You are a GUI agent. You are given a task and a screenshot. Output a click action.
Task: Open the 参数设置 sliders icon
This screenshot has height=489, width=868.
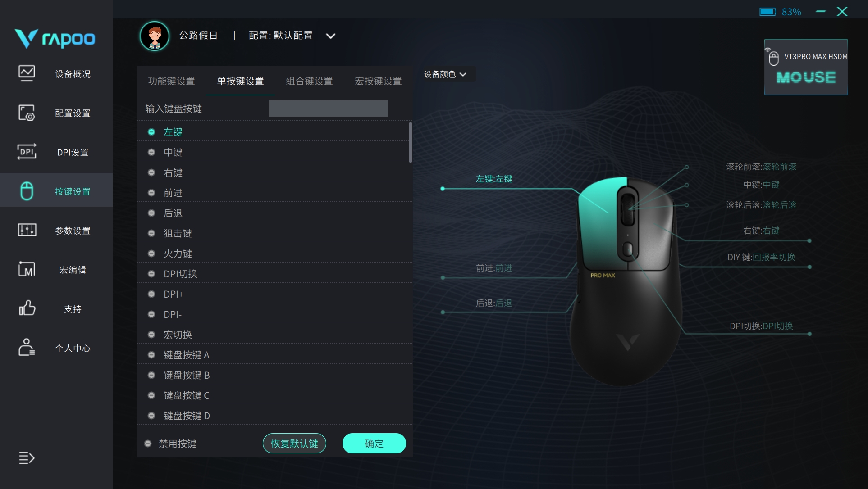coord(27,230)
